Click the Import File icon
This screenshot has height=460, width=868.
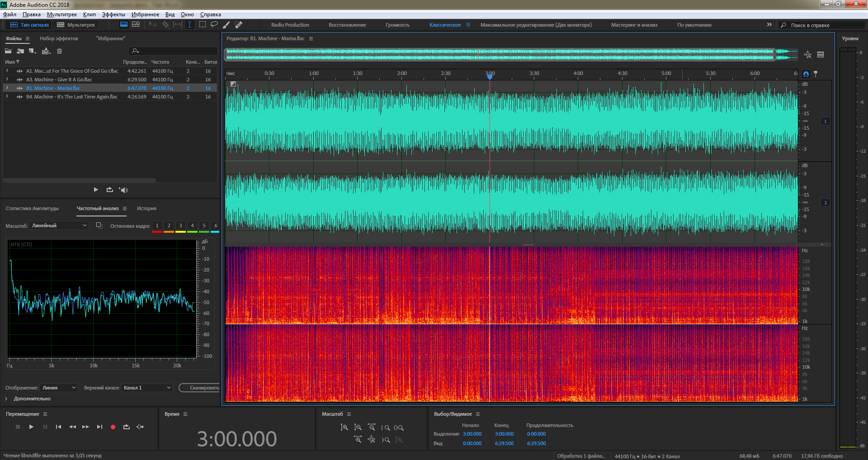20,51
